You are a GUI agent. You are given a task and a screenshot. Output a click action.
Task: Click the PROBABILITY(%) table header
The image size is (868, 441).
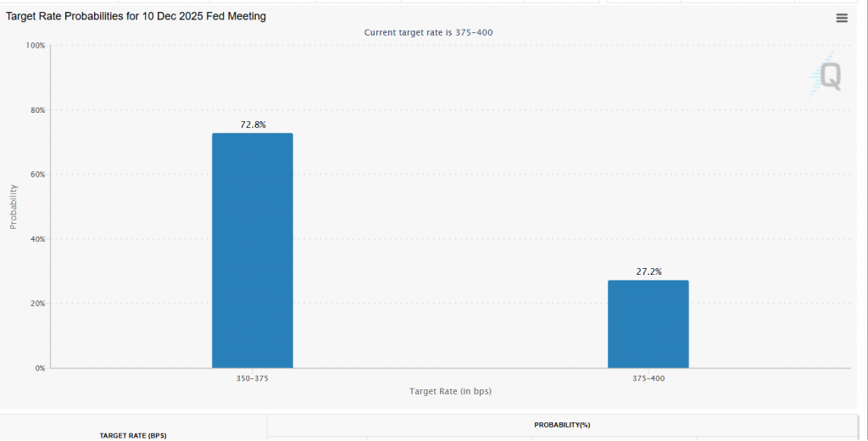tap(561, 424)
